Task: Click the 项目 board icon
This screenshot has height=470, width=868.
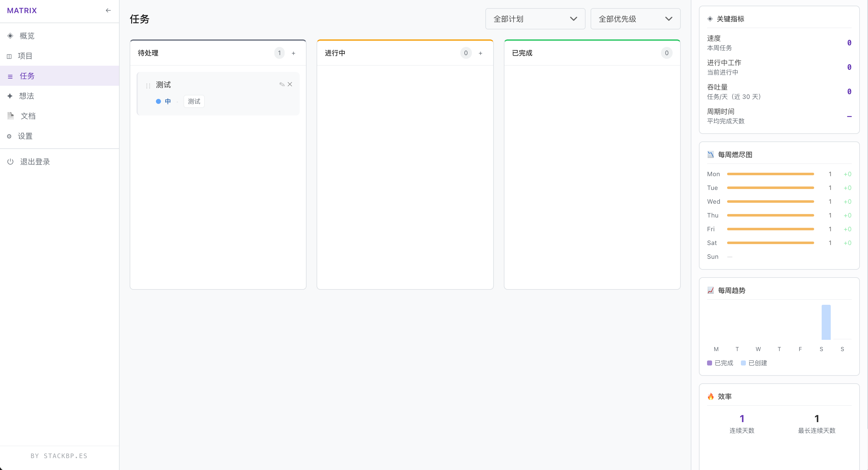Action: (x=9, y=56)
